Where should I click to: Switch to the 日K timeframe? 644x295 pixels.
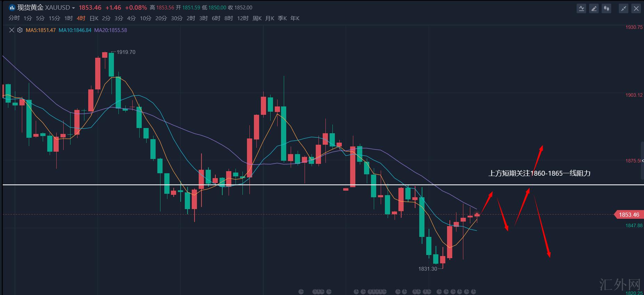coord(94,18)
